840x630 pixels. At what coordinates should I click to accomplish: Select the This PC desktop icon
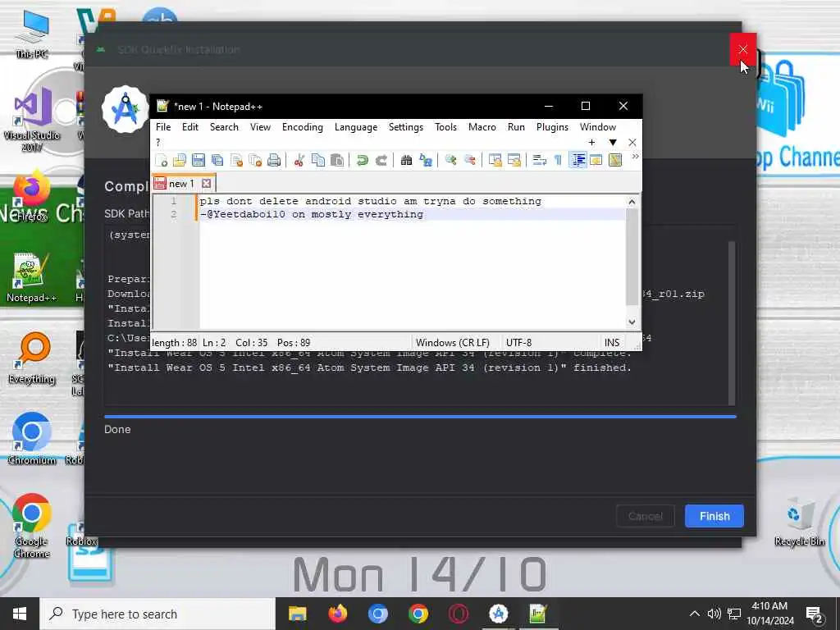[x=32, y=33]
